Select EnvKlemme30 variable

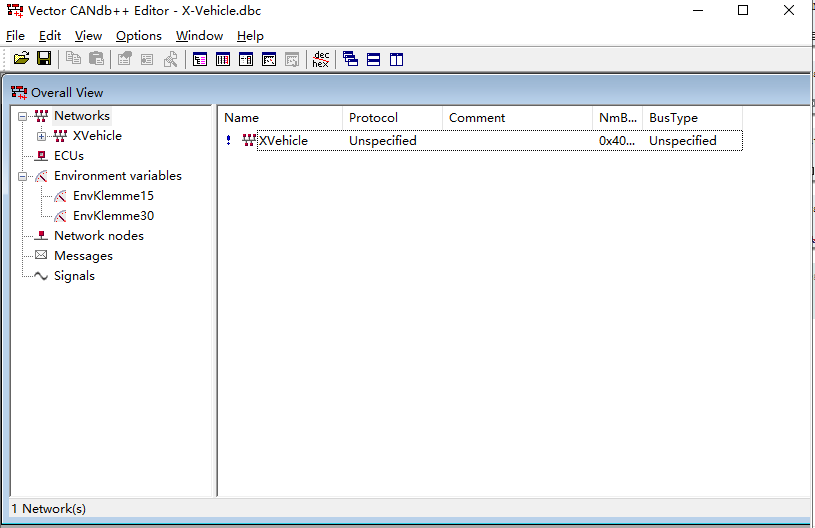113,216
